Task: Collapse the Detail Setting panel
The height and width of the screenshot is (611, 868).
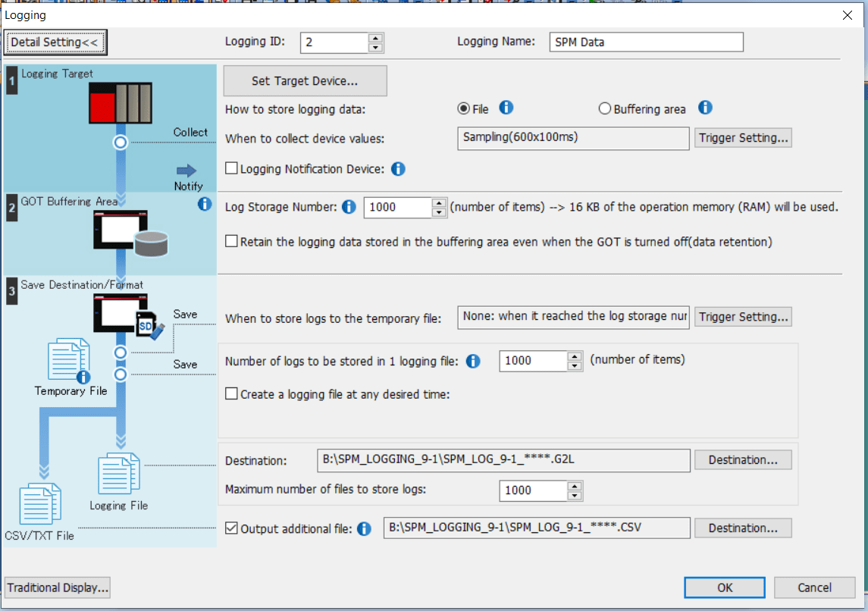Action: [x=55, y=42]
